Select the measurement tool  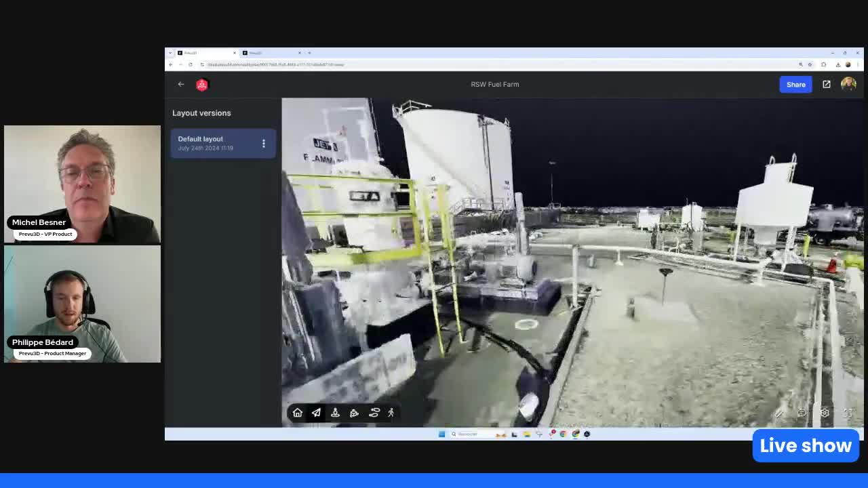point(779,413)
